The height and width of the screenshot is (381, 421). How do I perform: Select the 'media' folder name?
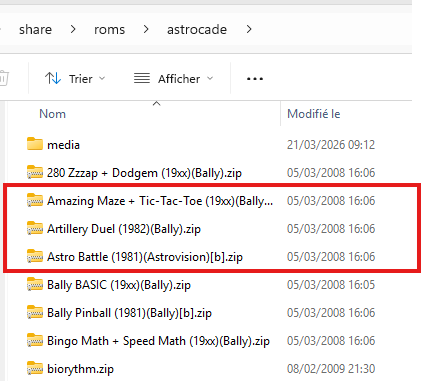(x=63, y=145)
